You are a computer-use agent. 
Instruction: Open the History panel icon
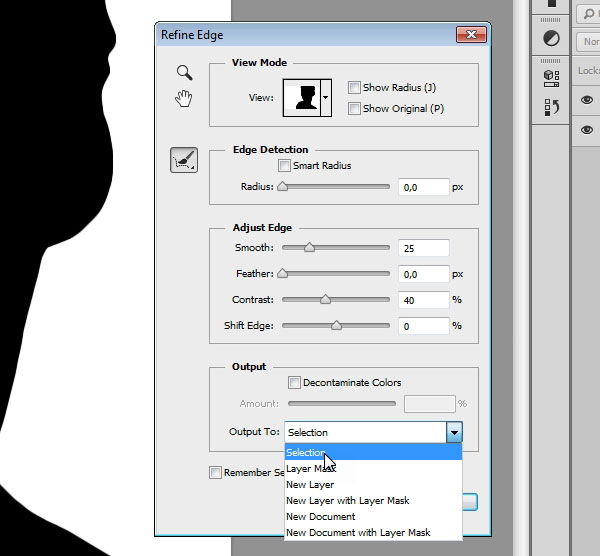[551, 106]
